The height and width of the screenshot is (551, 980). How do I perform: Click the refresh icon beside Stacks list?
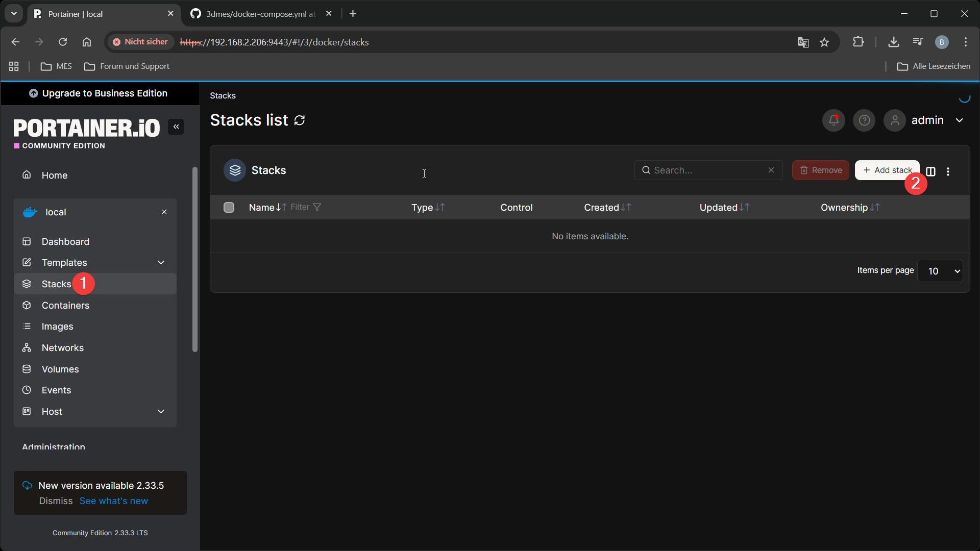click(x=300, y=120)
